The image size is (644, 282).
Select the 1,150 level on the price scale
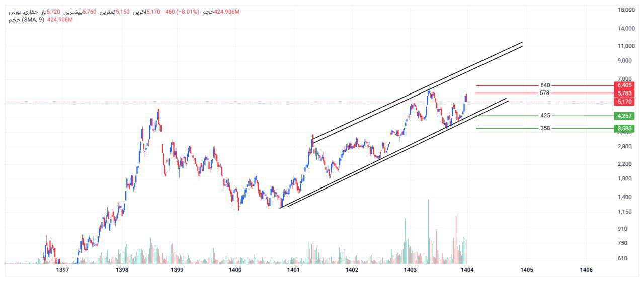[626, 212]
